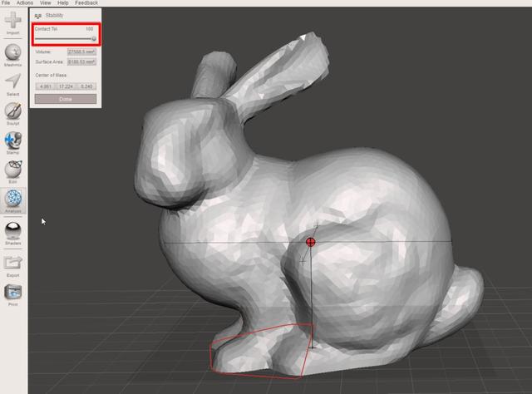Screen dimensions: 532x394
Task: Open the Help menu
Action: click(x=62, y=3)
